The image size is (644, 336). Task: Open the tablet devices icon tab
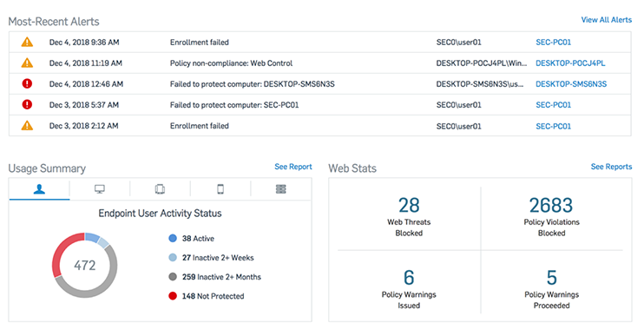pyautogui.click(x=160, y=189)
